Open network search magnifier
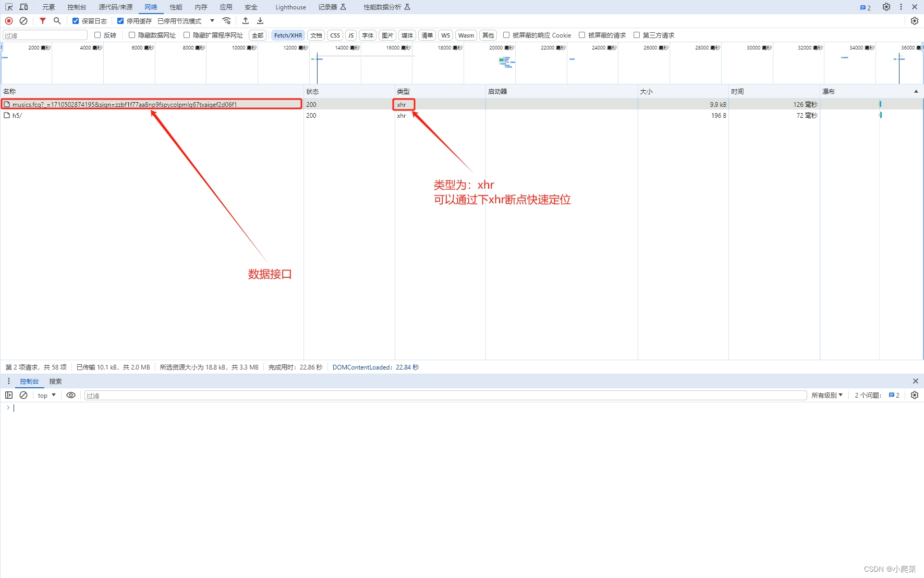The width and height of the screenshot is (924, 578). [57, 21]
